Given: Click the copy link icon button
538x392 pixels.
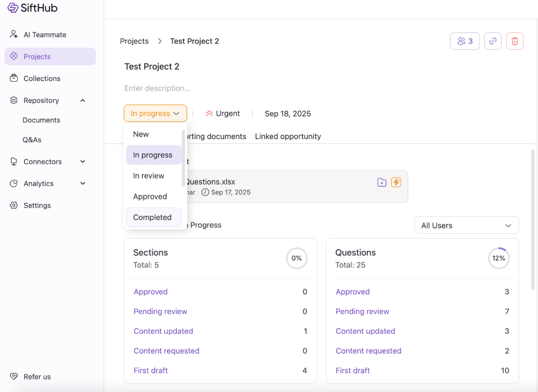Looking at the screenshot, I should pyautogui.click(x=493, y=41).
